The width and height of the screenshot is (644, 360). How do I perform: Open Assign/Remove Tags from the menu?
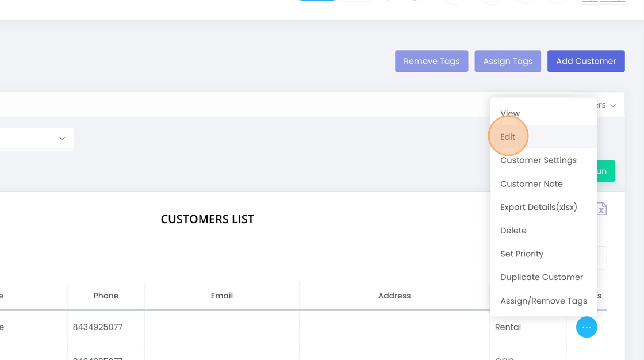pos(543,301)
